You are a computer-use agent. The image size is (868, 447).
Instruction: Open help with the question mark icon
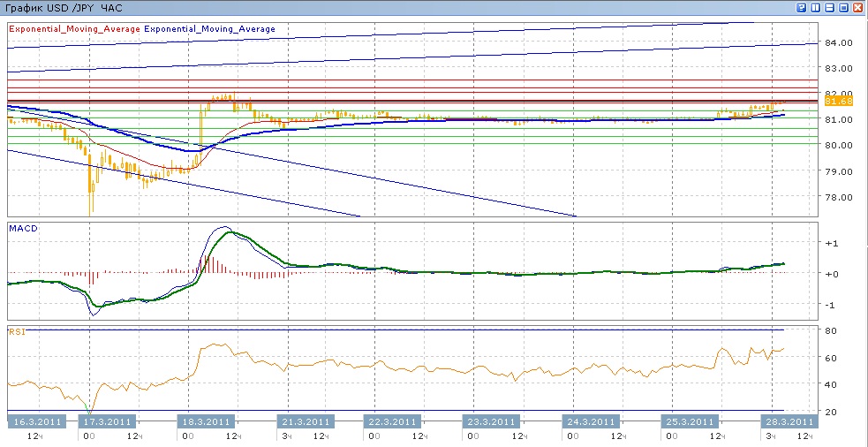(802, 7)
